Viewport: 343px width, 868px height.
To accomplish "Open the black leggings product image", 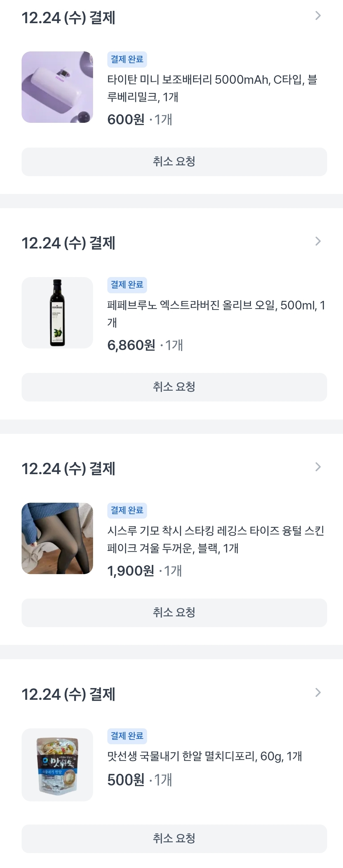I will 57,539.
